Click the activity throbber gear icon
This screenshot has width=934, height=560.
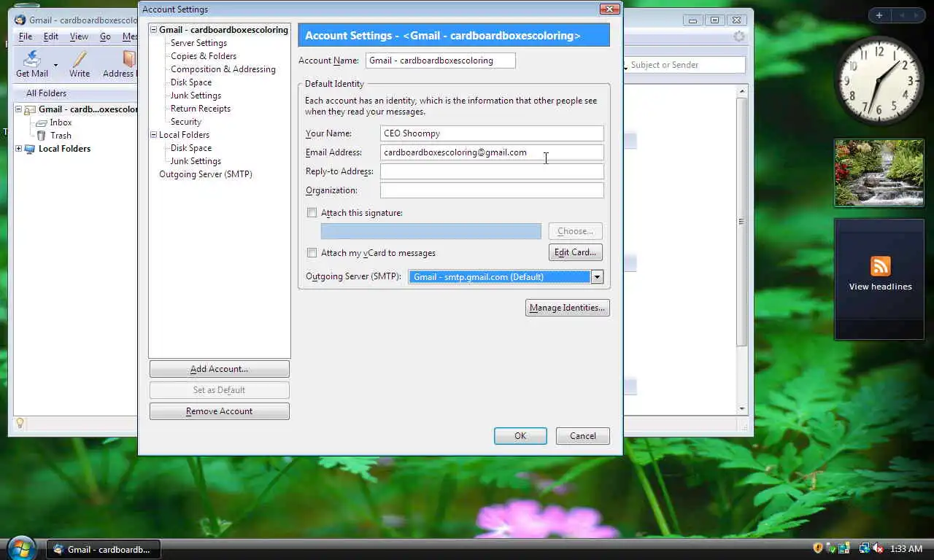739,36
